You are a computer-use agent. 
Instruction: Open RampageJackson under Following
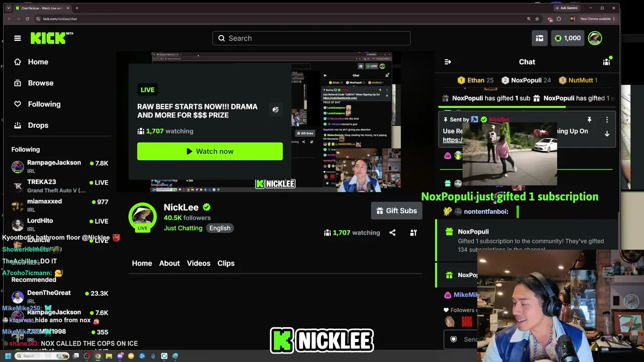(x=60, y=166)
